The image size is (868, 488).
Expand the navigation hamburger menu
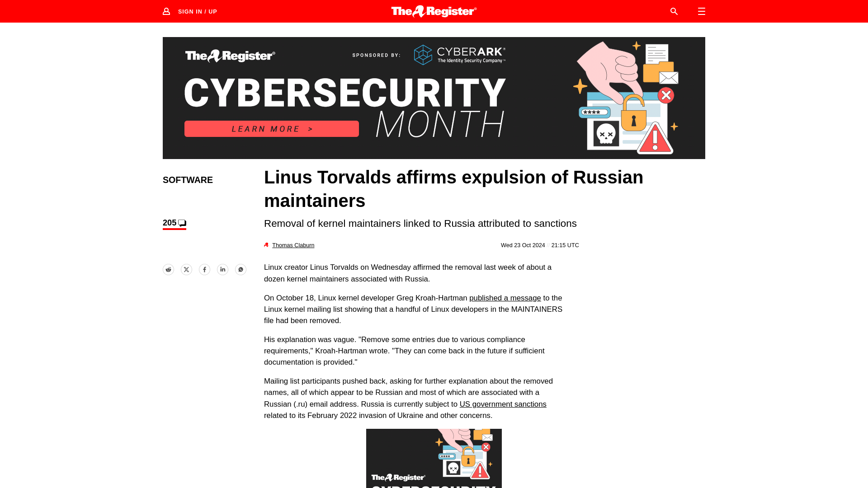(701, 11)
